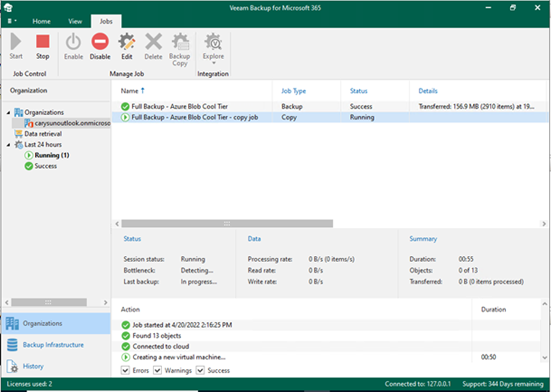Toggle the Success filter checkbox
551x392 pixels.
coord(200,370)
